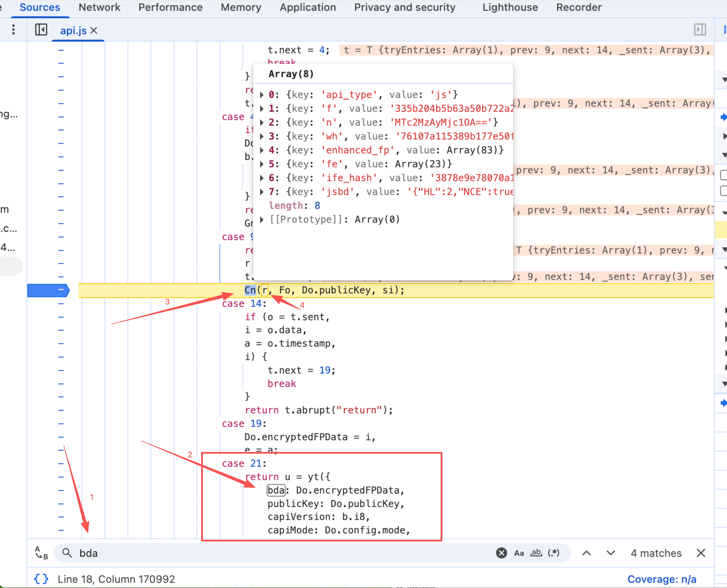Open the find and replace toggle
Screen dimensions: 727x588
[x=41, y=553]
